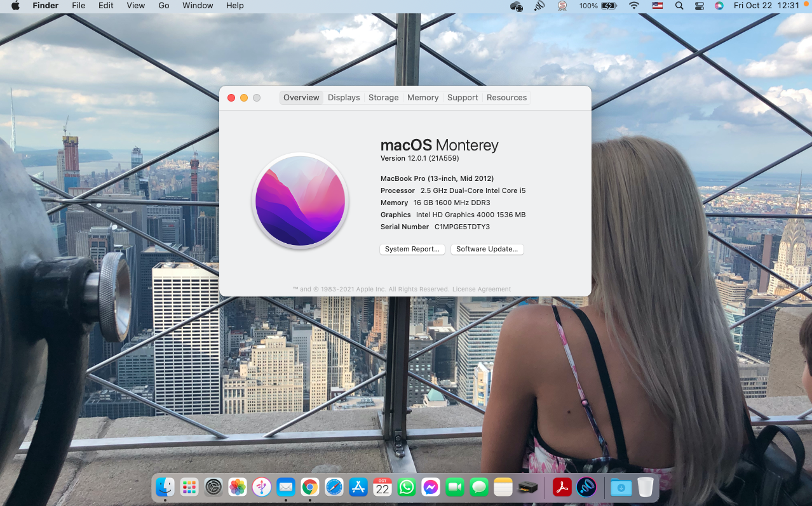
Task: Select the Overview tab
Action: point(301,98)
